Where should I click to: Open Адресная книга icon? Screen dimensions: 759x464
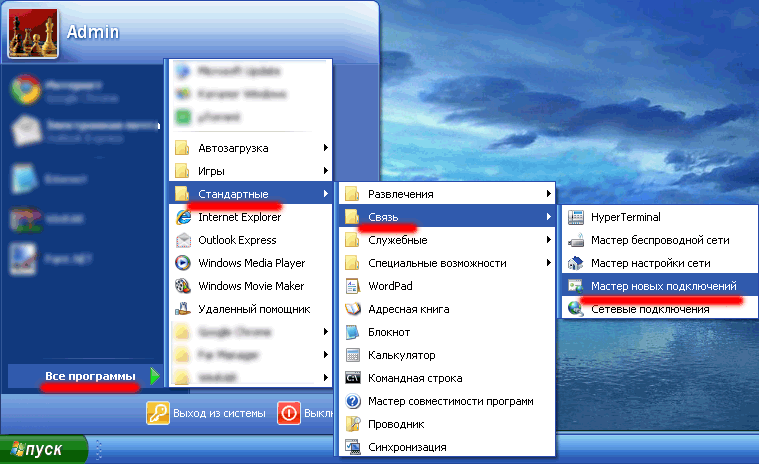click(353, 309)
